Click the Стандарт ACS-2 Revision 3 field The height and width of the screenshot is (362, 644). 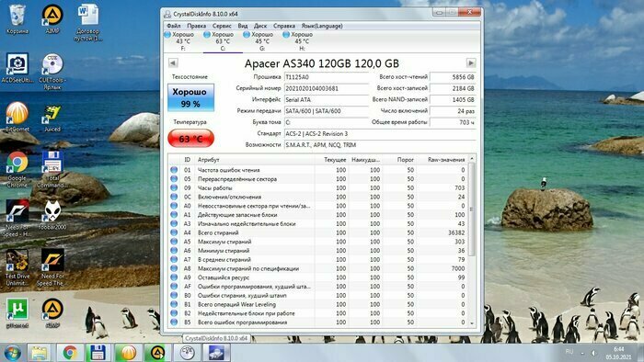point(380,133)
